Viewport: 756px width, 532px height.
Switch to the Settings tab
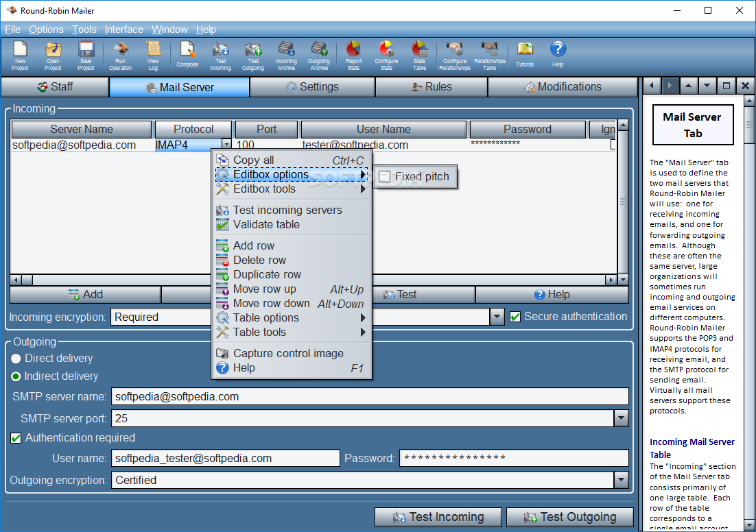(x=312, y=87)
